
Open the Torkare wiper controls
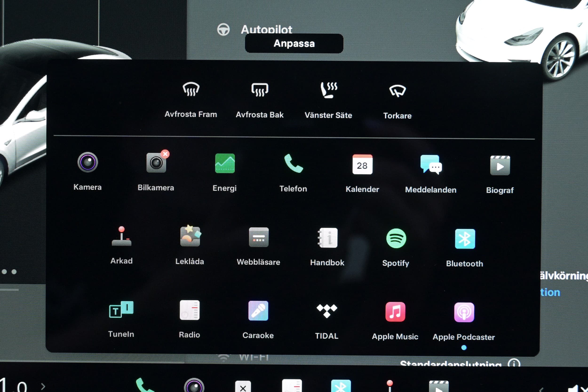pos(397,91)
